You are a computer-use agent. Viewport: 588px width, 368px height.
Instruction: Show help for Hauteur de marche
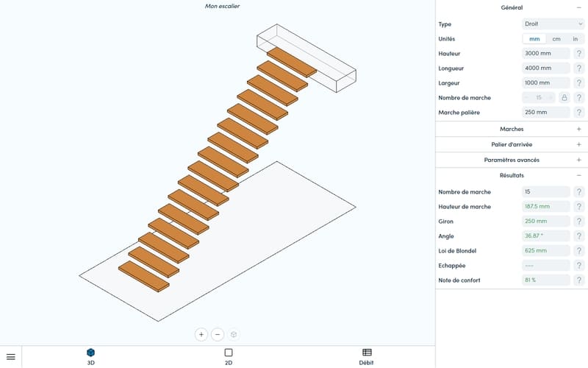pos(579,207)
